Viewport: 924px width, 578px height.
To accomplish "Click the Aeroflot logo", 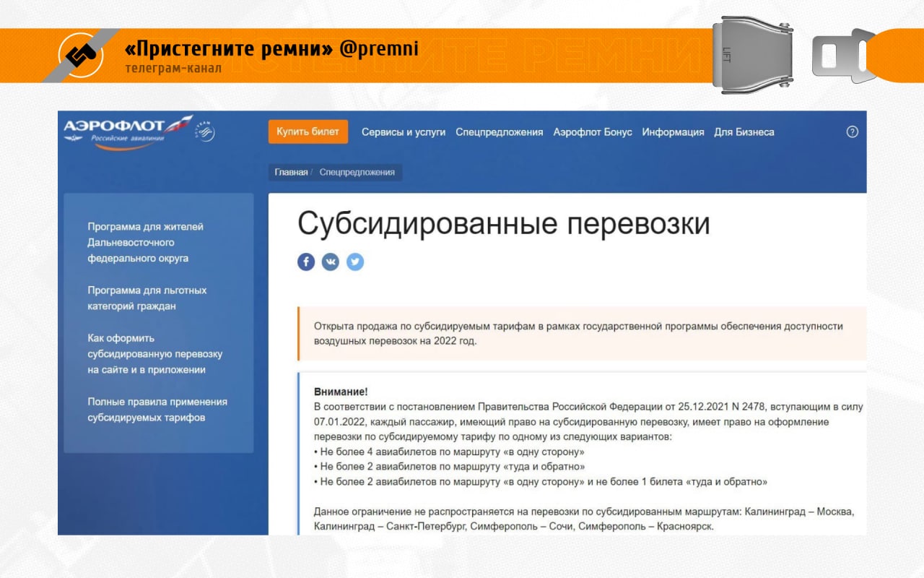I will [128, 131].
